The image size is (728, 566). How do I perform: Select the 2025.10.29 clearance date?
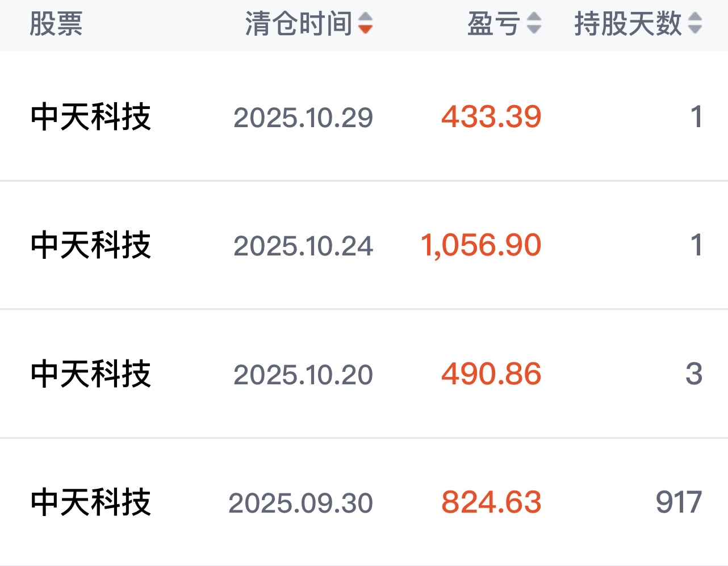303,118
